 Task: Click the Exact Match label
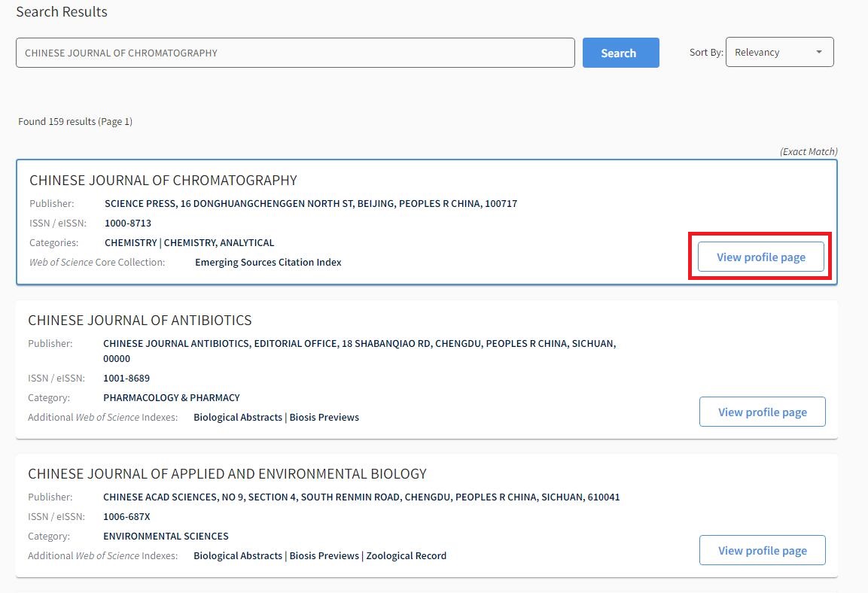click(809, 152)
